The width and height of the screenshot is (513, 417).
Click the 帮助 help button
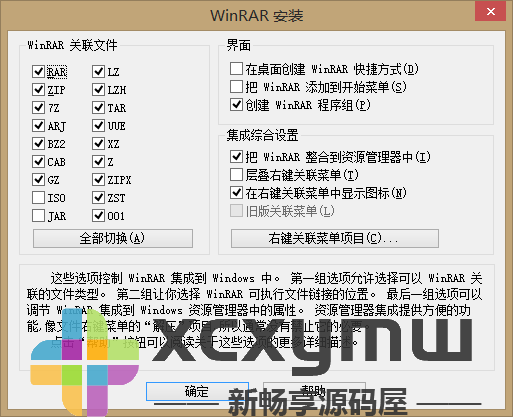[x=314, y=391]
